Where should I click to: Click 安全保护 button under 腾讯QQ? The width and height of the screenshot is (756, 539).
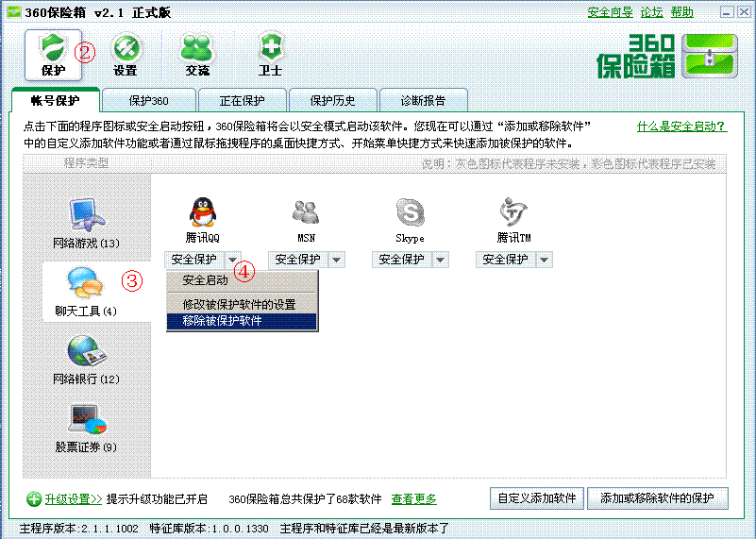[194, 260]
